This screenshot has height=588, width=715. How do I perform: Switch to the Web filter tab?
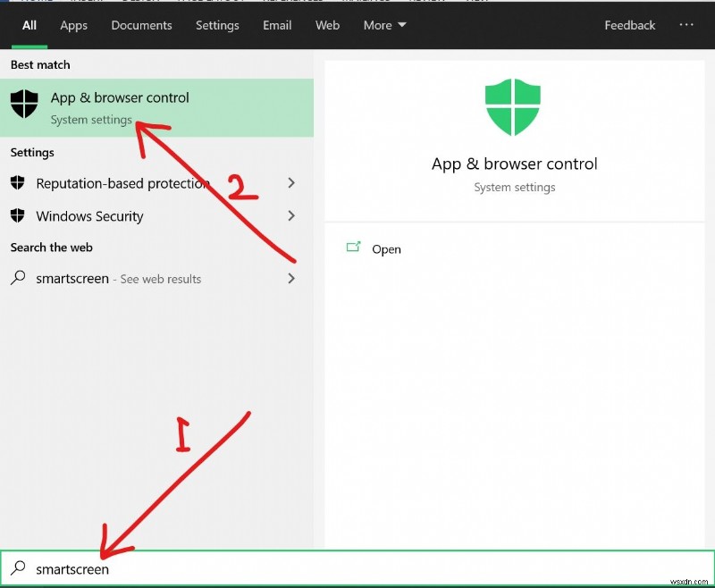point(327,25)
